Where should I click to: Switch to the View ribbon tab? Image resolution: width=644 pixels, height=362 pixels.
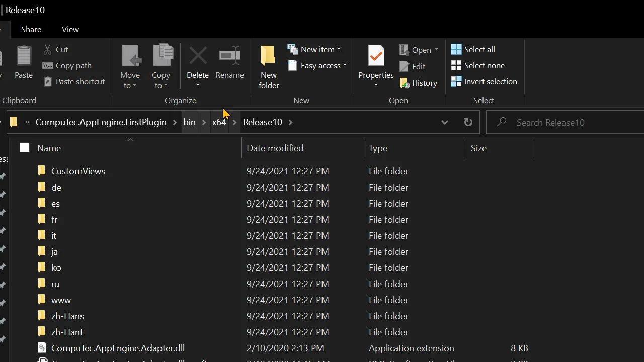pos(70,29)
